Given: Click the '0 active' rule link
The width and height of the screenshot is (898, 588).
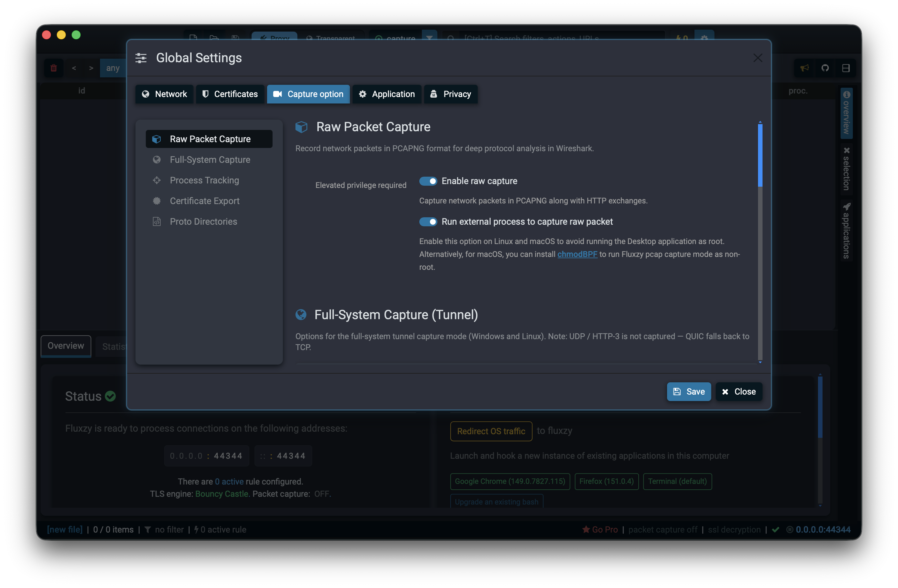Looking at the screenshot, I should click(x=229, y=482).
